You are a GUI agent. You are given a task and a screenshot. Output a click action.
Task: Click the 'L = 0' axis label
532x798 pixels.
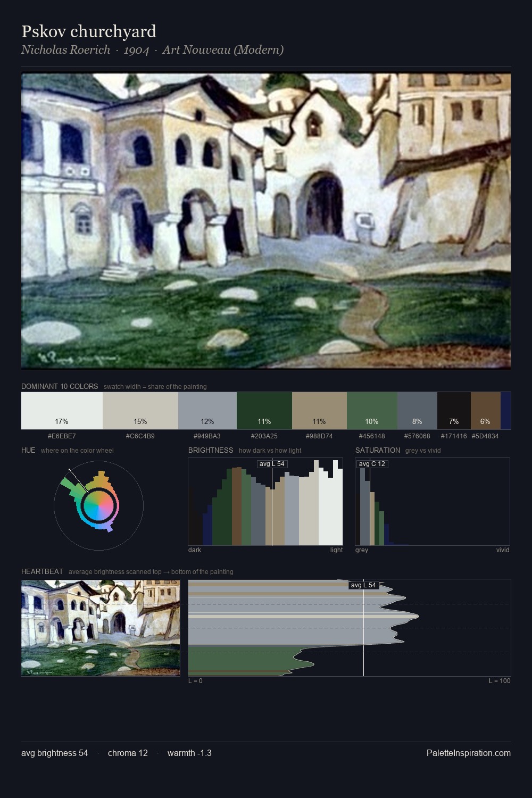195,681
